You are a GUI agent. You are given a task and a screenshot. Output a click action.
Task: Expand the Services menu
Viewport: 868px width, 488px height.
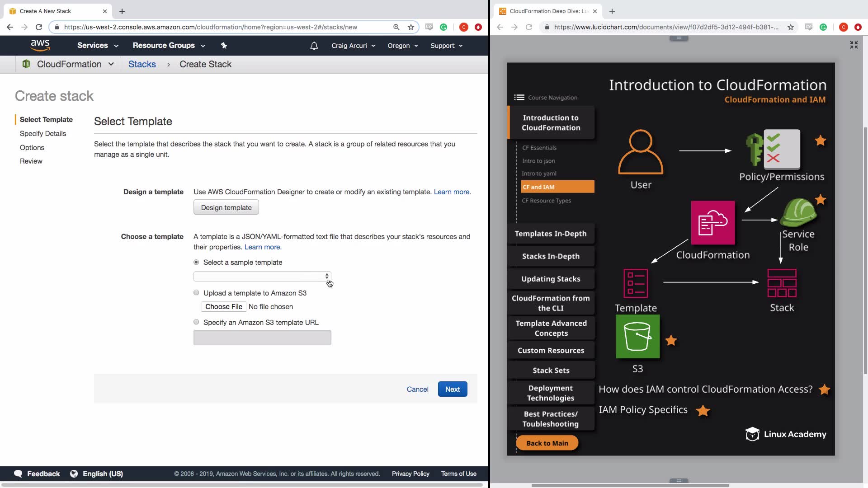pyautogui.click(x=97, y=46)
